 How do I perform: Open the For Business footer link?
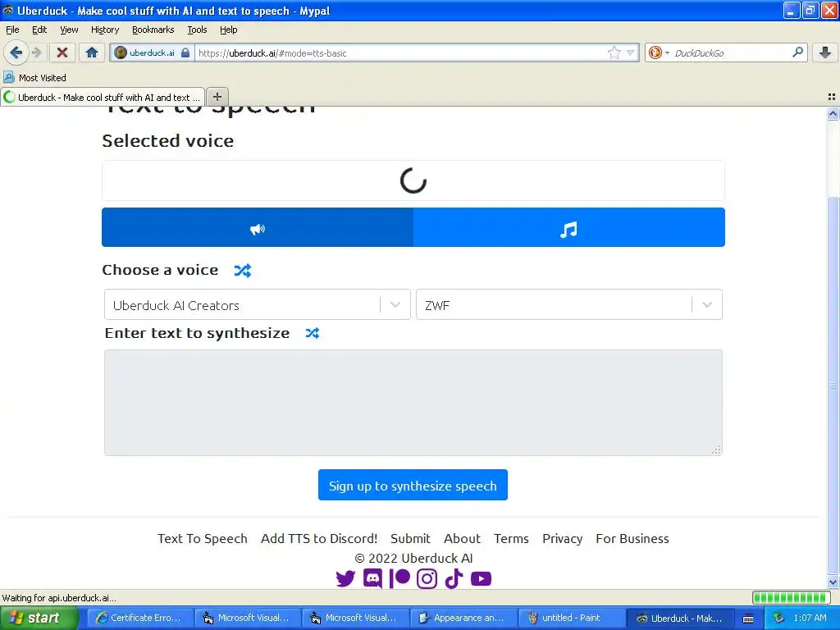click(x=632, y=538)
